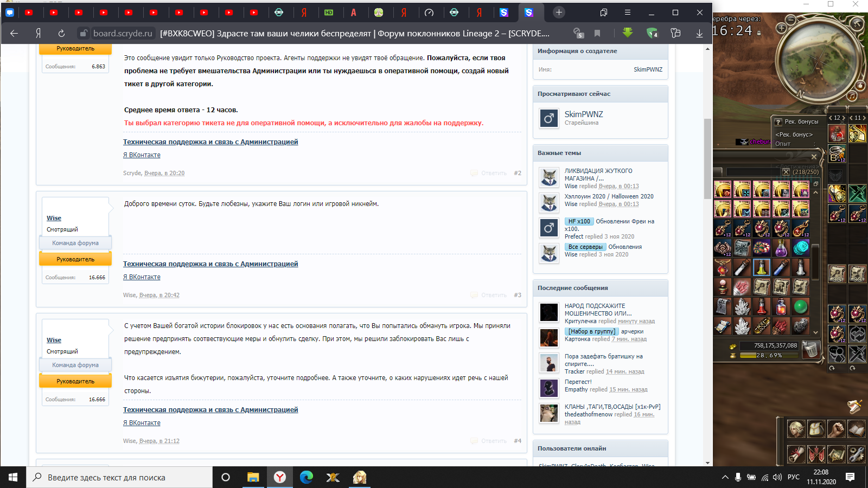Select the yellow potion in inventory
The height and width of the screenshot is (488, 868).
[x=762, y=267]
